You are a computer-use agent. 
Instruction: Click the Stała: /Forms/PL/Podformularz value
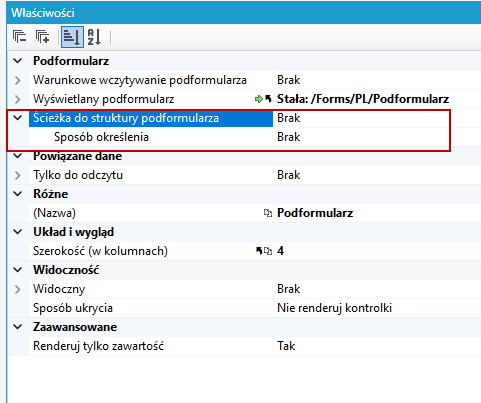click(x=363, y=99)
